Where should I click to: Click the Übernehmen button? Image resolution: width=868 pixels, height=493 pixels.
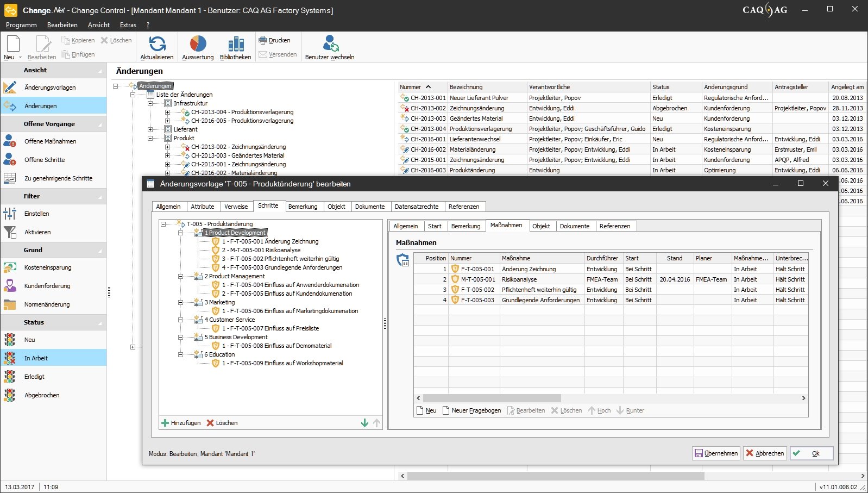[716, 453]
